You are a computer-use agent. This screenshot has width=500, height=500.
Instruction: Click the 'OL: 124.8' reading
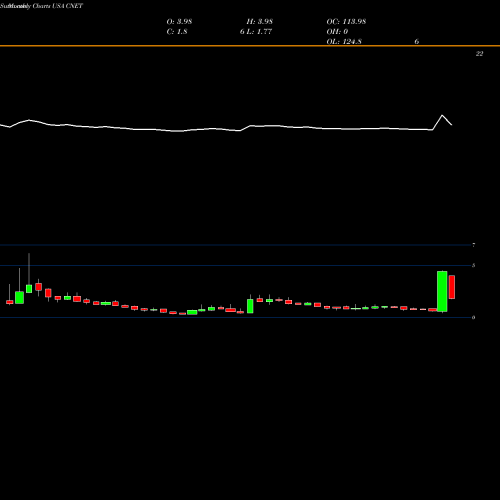tap(344, 42)
